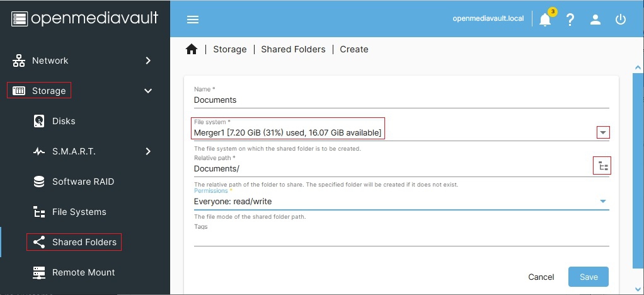This screenshot has height=295, width=644.
Task: Expand the File system dropdown arrow
Action: (x=603, y=132)
